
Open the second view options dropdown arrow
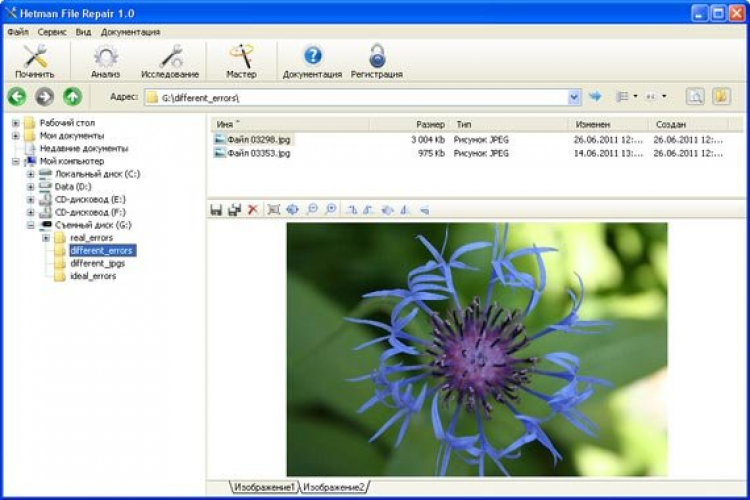coord(664,97)
